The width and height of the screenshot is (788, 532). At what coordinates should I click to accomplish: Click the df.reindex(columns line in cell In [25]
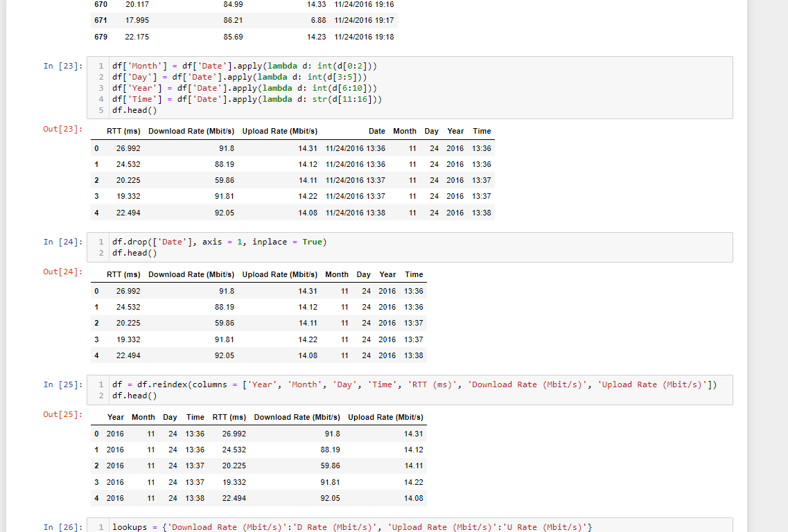coord(414,384)
